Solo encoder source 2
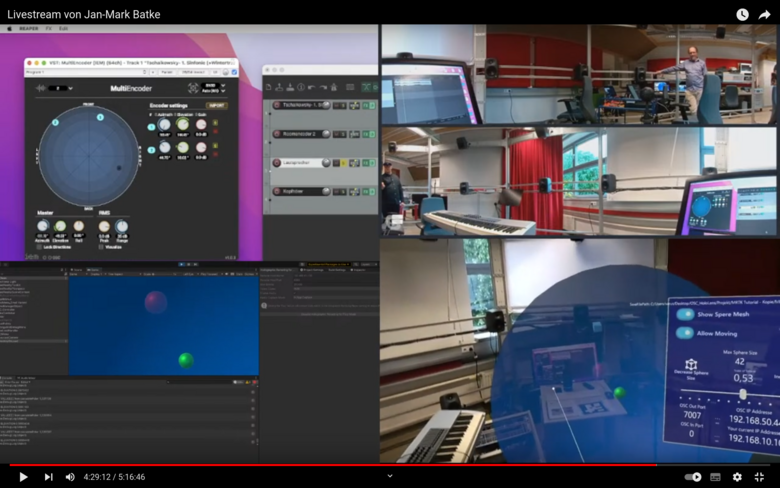780x488 pixels. click(215, 146)
